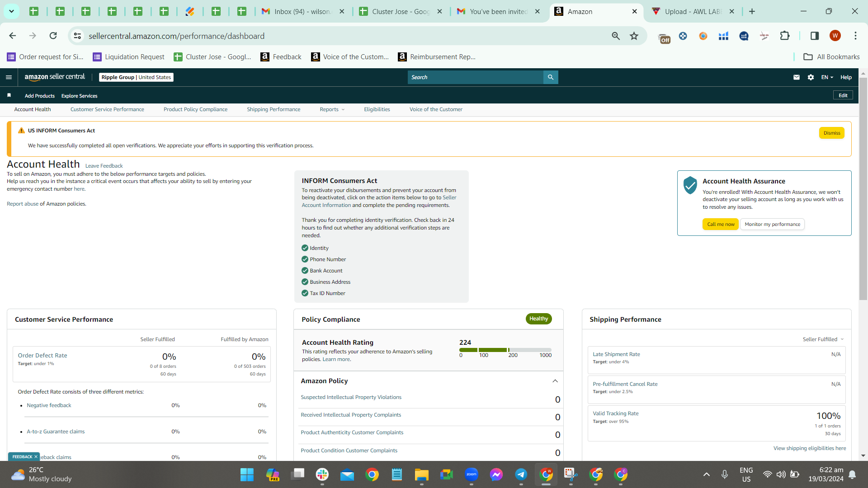Switch to the Account Health tab
Viewport: 868px width, 488px height.
pyautogui.click(x=33, y=109)
